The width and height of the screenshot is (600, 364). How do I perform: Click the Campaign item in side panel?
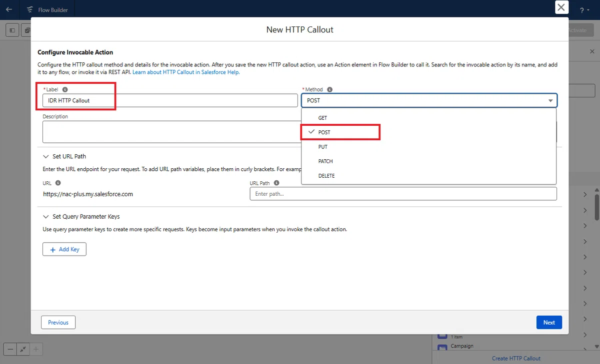click(462, 346)
